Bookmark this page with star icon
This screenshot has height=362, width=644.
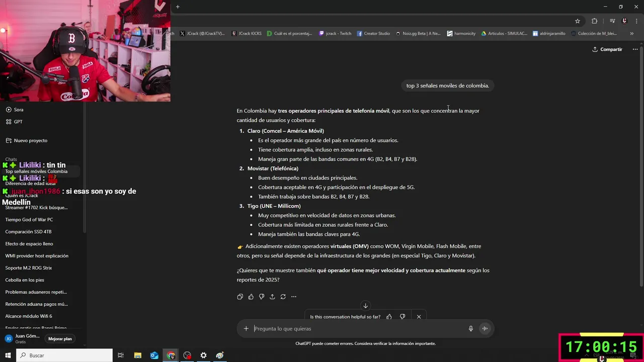pyautogui.click(x=578, y=21)
